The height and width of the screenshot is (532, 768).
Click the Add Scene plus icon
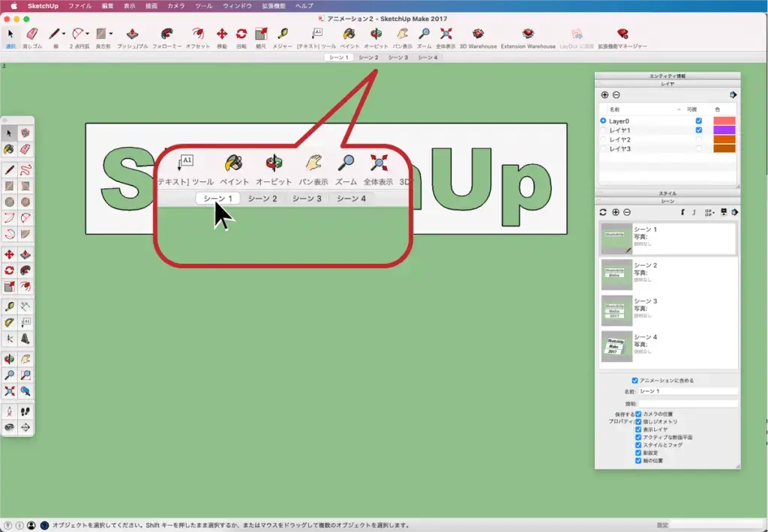click(616, 213)
